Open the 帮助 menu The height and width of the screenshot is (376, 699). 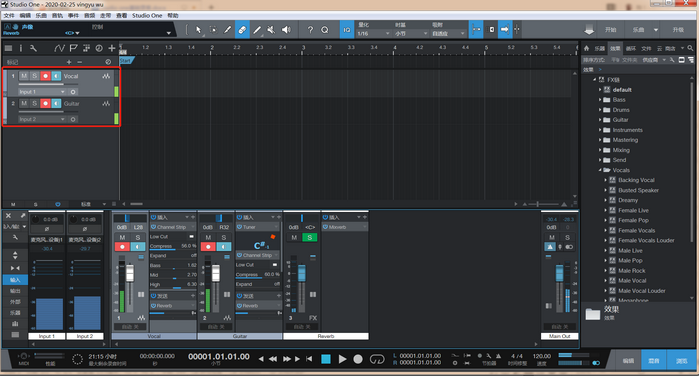(173, 16)
